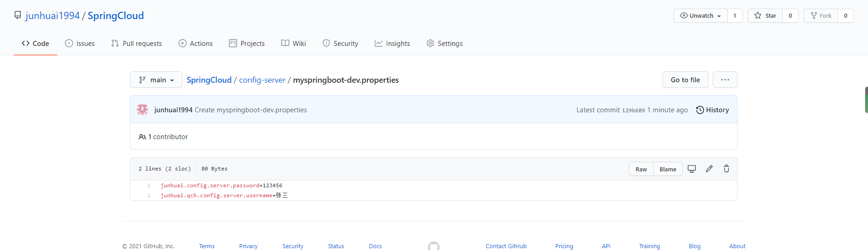The width and height of the screenshot is (868, 250).
Task: Star the SpringCloud repository
Action: pyautogui.click(x=765, y=15)
